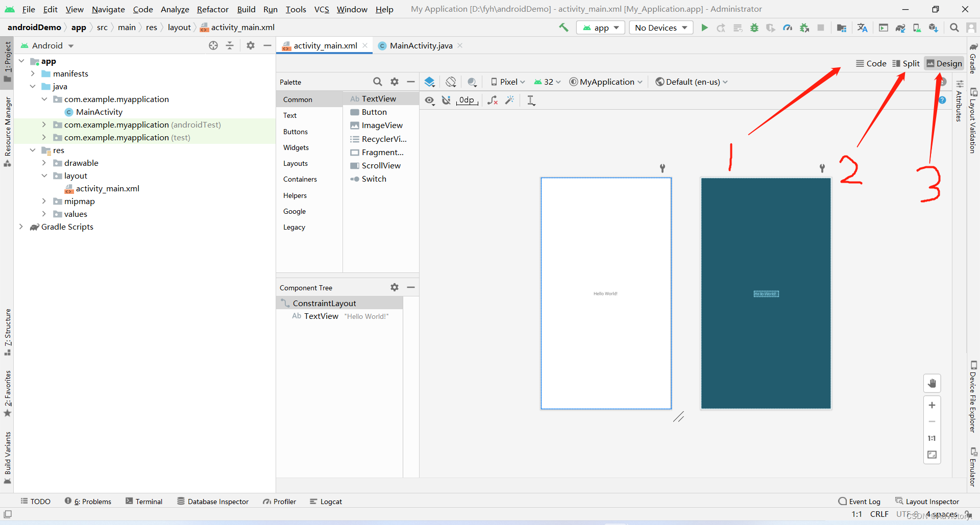Open the Layout Inspector
This screenshot has width=980, height=525.
pos(927,502)
